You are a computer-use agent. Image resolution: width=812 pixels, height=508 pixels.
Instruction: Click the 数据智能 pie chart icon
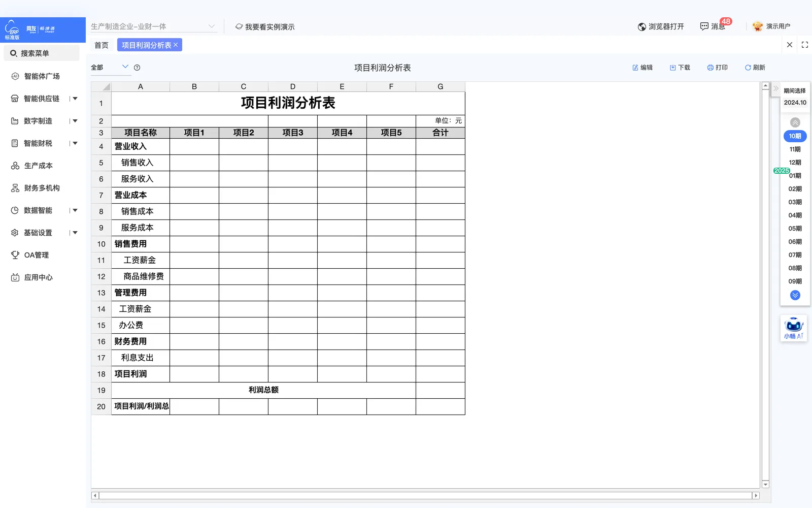15,210
